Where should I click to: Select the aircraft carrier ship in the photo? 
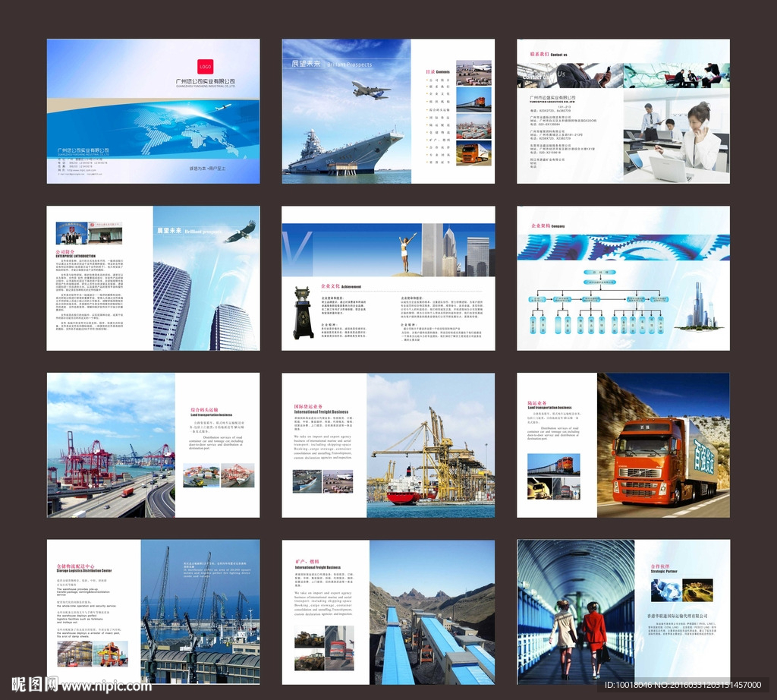click(345, 152)
